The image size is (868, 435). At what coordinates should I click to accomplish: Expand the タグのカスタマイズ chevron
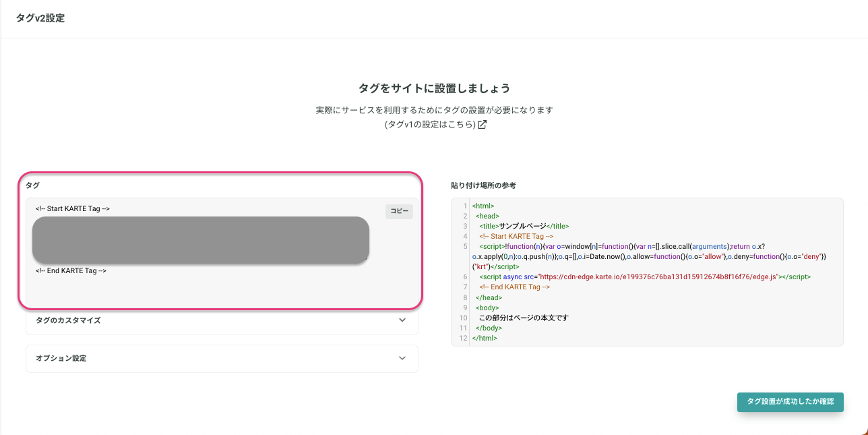(402, 320)
